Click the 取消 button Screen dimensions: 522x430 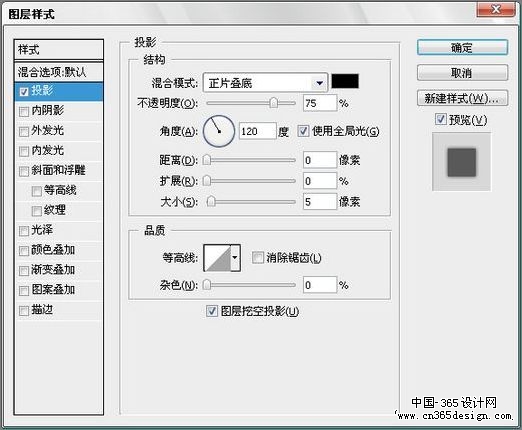pyautogui.click(x=462, y=73)
